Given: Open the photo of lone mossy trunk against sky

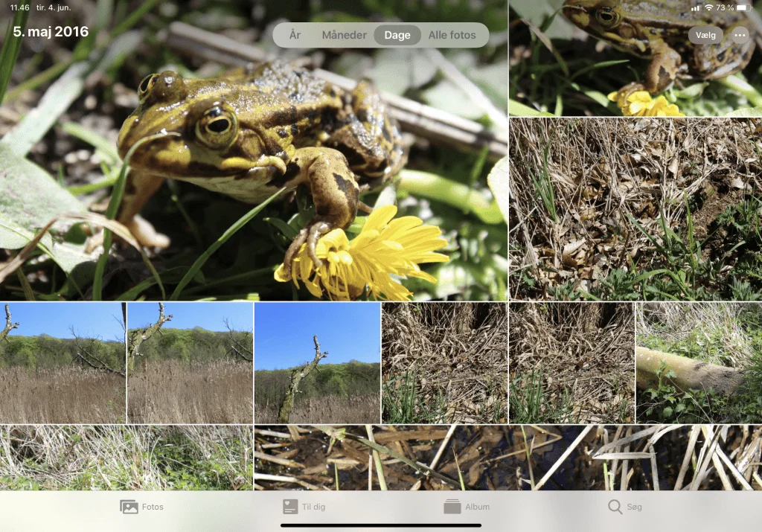Looking at the screenshot, I should [317, 363].
